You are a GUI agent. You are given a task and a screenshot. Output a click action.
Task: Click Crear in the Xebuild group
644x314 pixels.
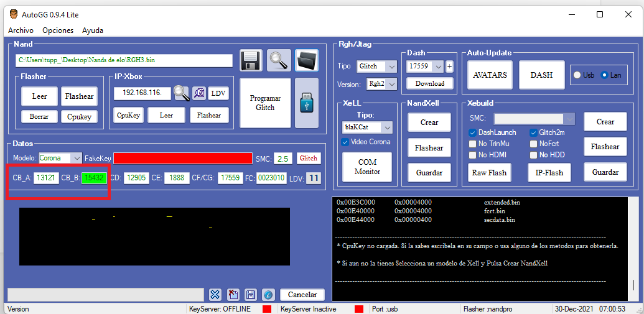click(605, 121)
